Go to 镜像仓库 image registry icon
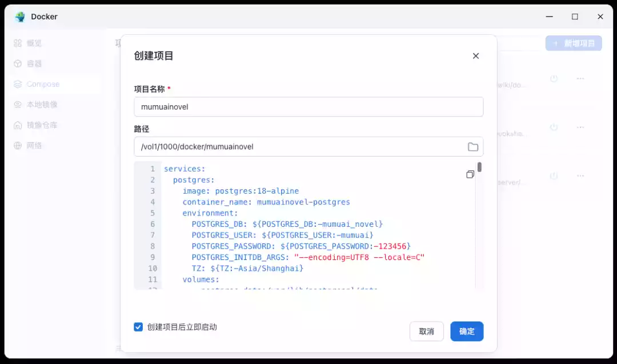The width and height of the screenshot is (617, 364). (x=18, y=125)
